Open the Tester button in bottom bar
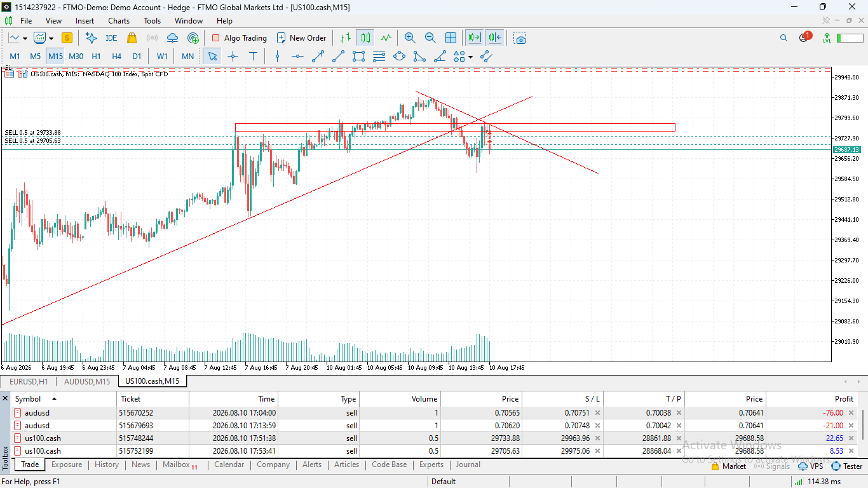 846,466
